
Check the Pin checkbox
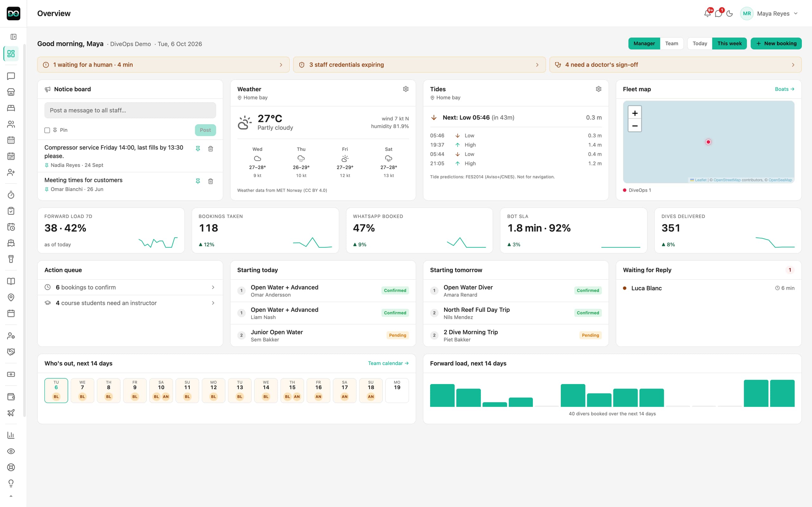[x=47, y=130]
